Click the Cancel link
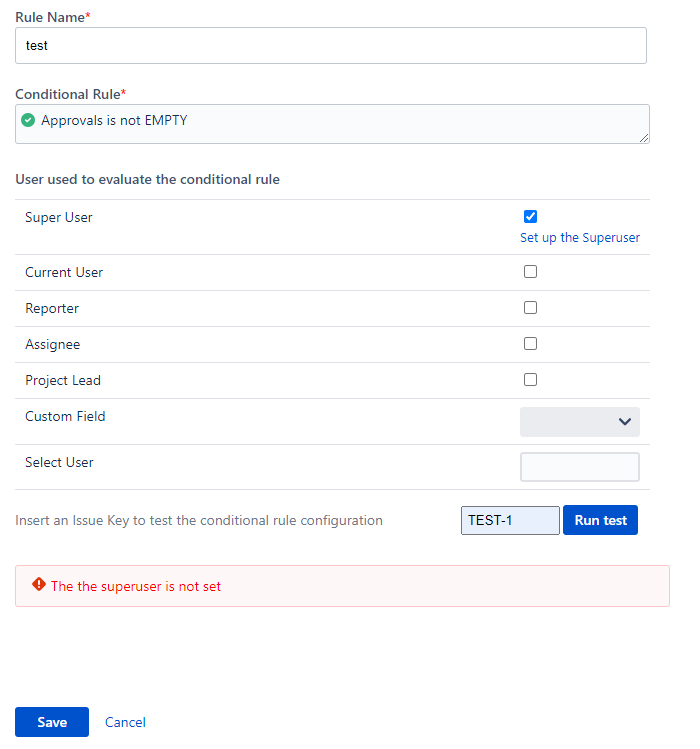This screenshot has width=700, height=749. point(125,722)
